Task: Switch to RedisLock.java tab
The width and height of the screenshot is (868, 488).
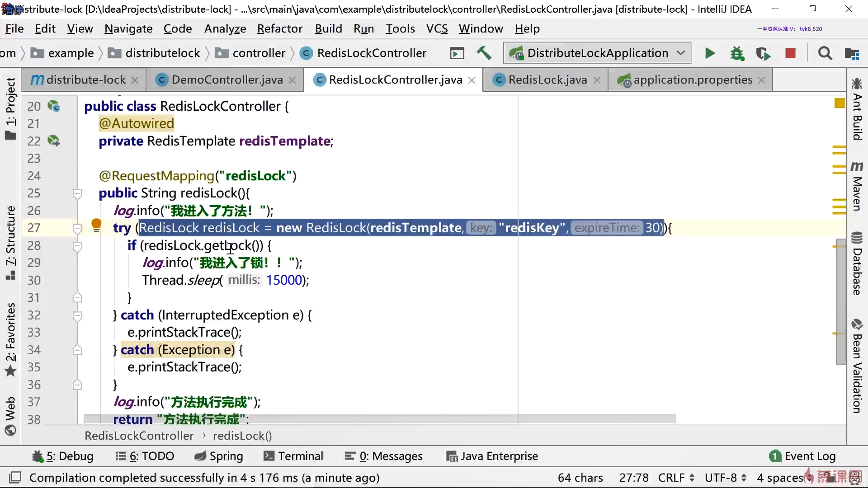Action: pyautogui.click(x=547, y=80)
